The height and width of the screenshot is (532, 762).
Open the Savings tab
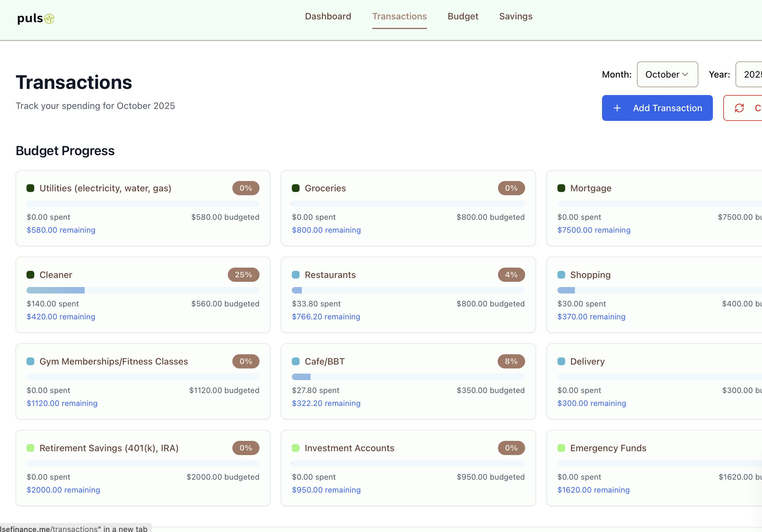[515, 16]
